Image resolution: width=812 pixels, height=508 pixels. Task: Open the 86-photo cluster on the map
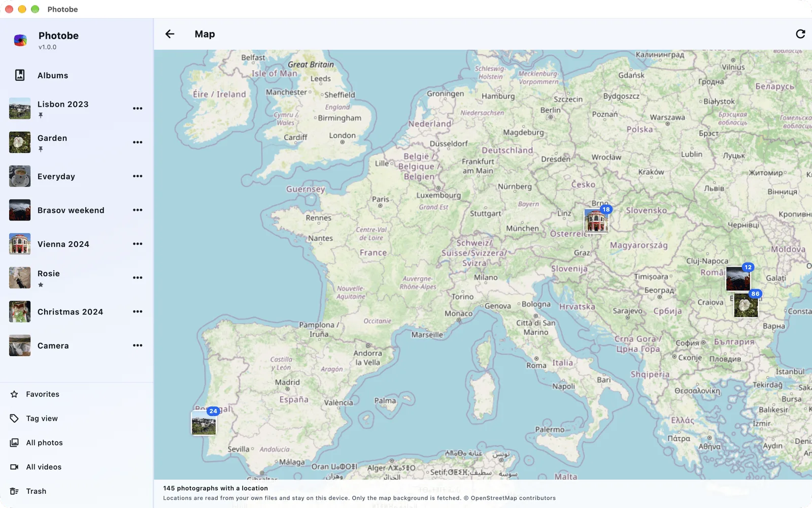click(x=746, y=305)
